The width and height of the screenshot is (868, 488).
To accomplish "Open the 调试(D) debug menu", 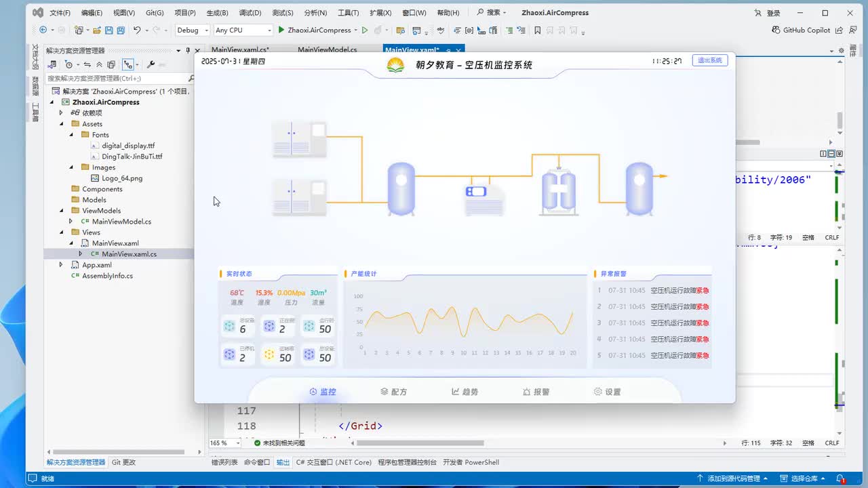I will [x=250, y=13].
